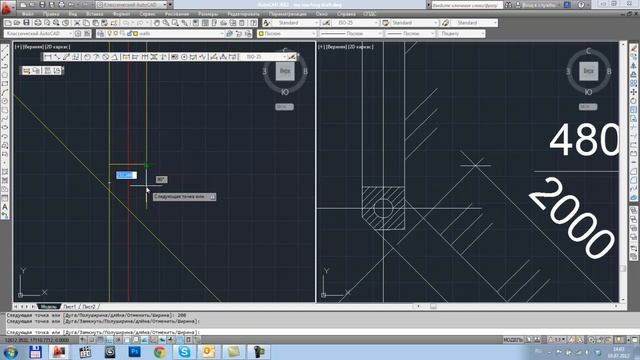640x360 pixels.
Task: Select the Arc tool in Draw toolbar
Action: 5,92
